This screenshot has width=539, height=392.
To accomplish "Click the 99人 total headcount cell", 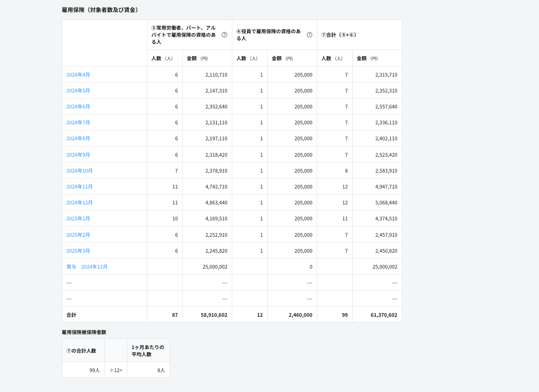I will (x=94, y=370).
